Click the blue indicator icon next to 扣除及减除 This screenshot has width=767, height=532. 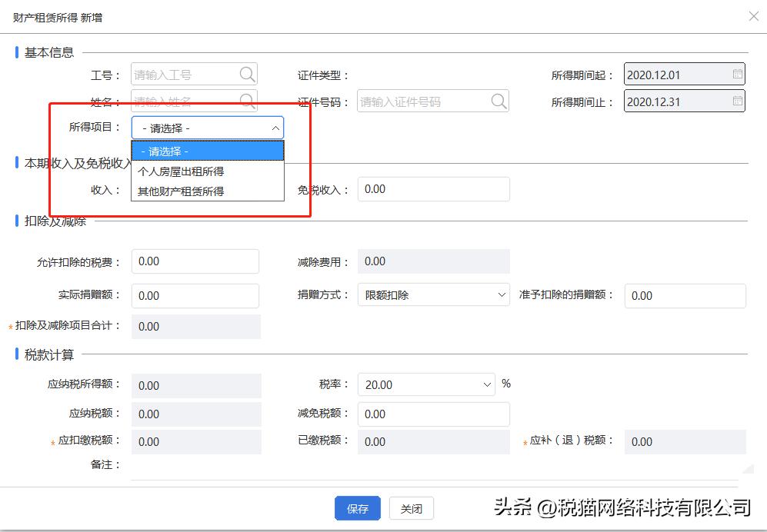(x=16, y=221)
